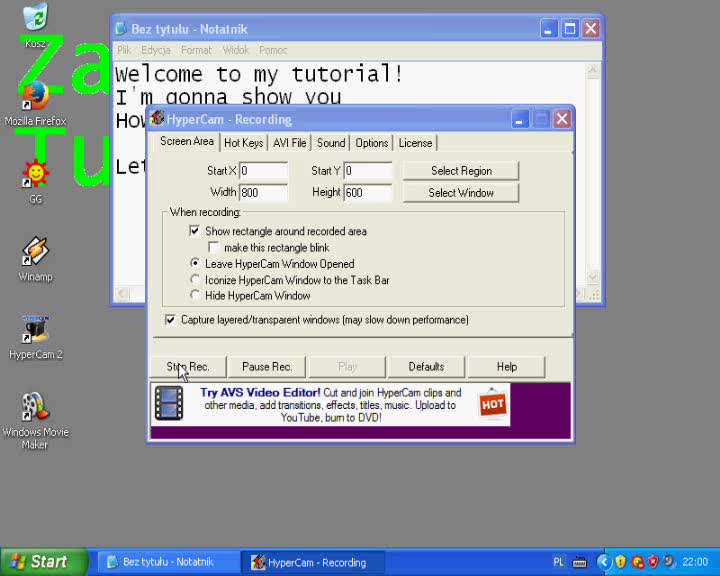Open the AVI File tab
This screenshot has width=720, height=576.
pos(289,143)
